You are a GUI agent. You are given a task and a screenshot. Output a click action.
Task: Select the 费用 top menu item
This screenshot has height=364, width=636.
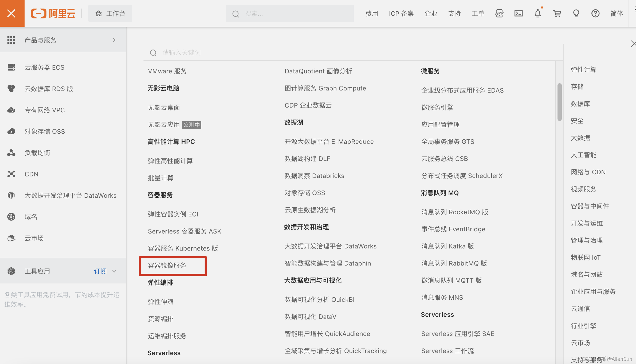tap(372, 13)
